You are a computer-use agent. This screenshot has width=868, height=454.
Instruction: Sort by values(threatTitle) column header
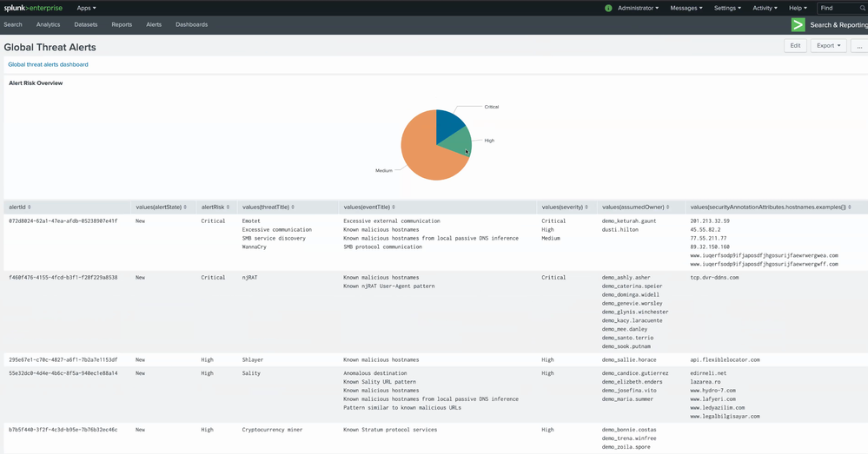pos(268,207)
